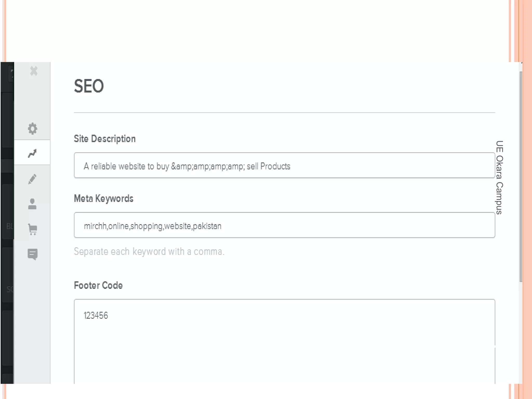Click the 'pakistan' keyword in Meta Keywords
Viewport: 532px width, 399px height.
207,226
